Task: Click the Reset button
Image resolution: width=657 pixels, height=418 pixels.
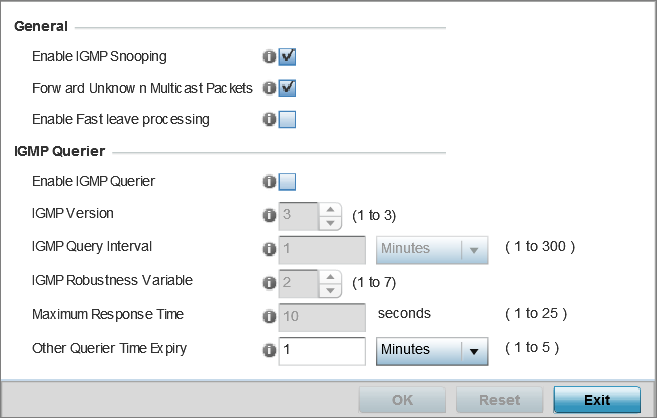Action: coord(499,400)
